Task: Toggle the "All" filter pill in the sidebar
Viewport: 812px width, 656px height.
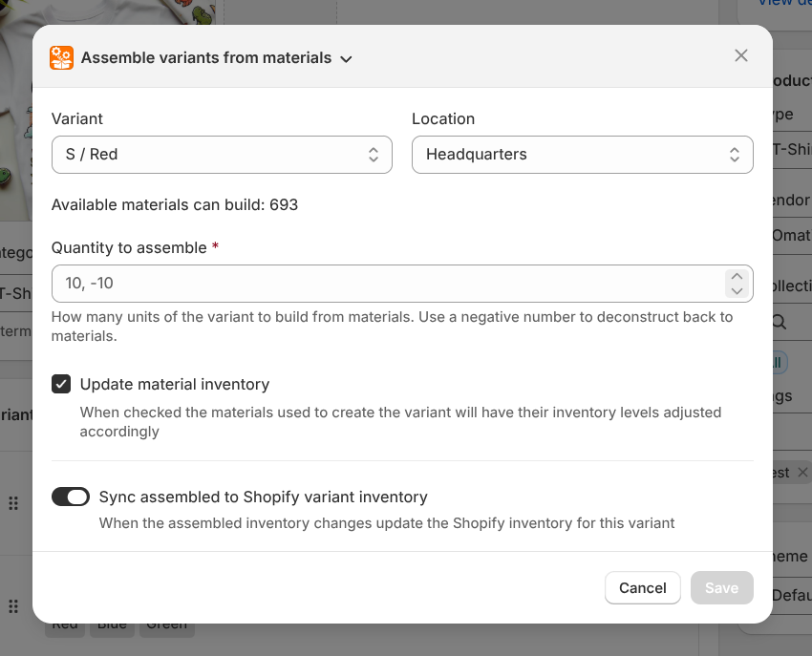Action: coord(777,362)
